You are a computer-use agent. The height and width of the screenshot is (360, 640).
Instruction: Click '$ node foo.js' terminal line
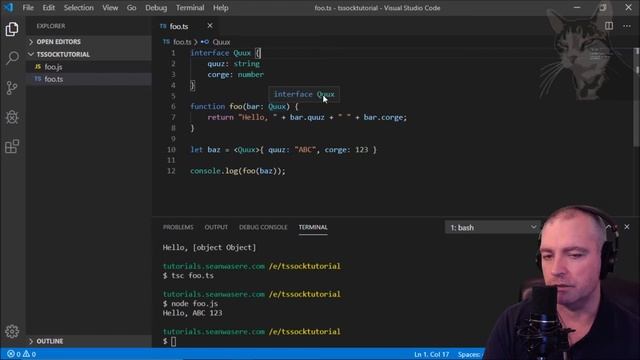(x=190, y=304)
